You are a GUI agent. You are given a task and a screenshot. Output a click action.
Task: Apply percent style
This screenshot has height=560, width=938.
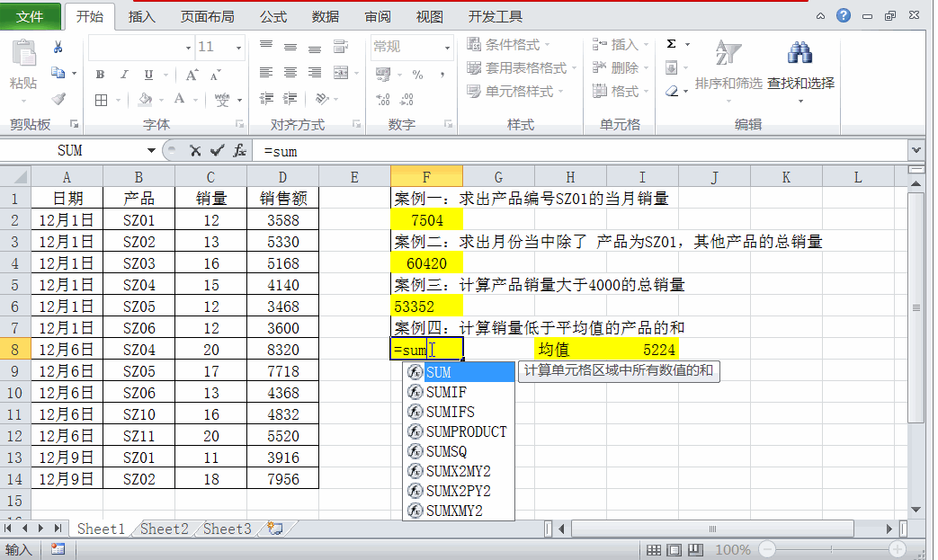(x=417, y=75)
